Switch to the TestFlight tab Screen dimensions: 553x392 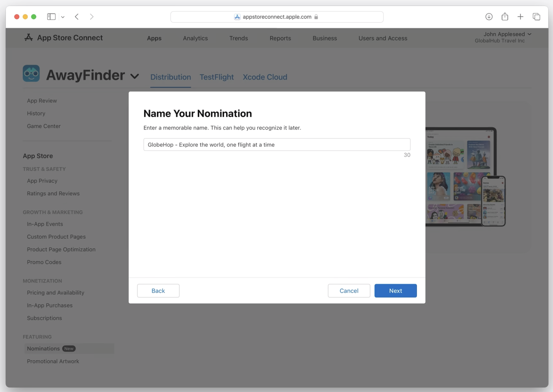217,77
